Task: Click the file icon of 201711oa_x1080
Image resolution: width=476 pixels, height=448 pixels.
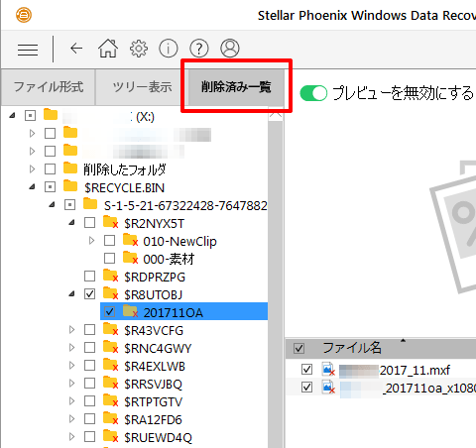Action: click(x=328, y=388)
